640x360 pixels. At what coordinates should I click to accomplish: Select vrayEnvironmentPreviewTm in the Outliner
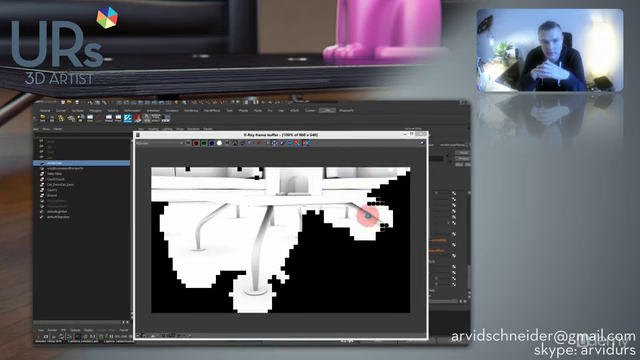[x=65, y=168]
